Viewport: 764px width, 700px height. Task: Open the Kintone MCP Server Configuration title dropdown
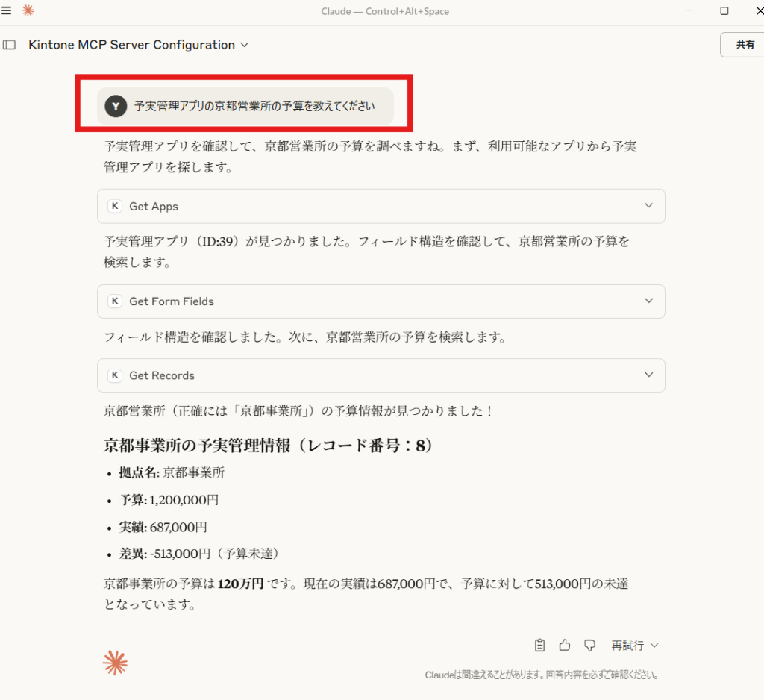click(x=139, y=45)
